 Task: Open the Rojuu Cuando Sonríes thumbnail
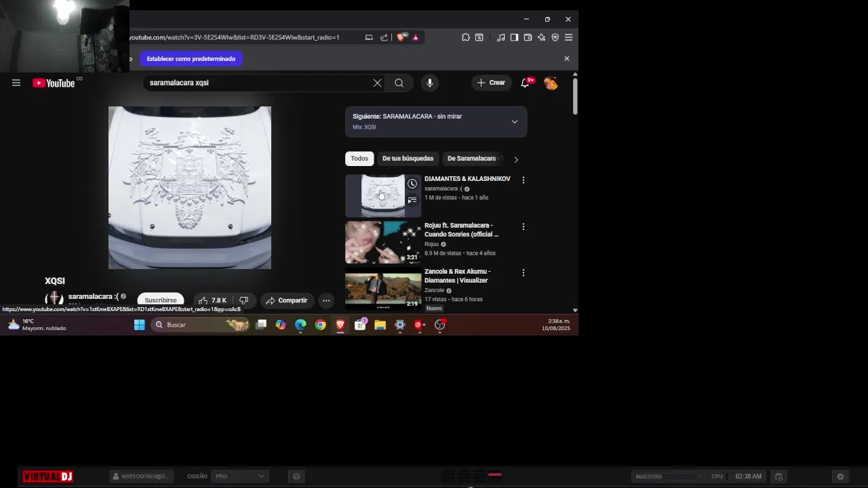383,242
